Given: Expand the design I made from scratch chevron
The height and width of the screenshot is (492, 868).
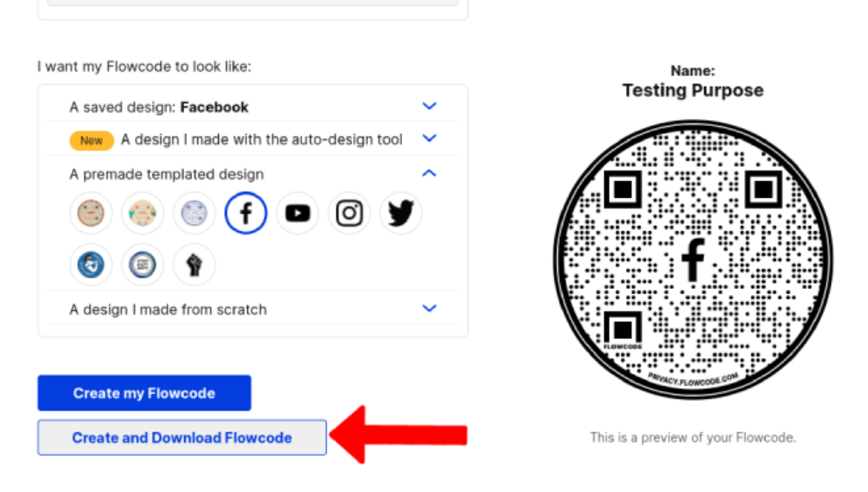Looking at the screenshot, I should tap(429, 308).
